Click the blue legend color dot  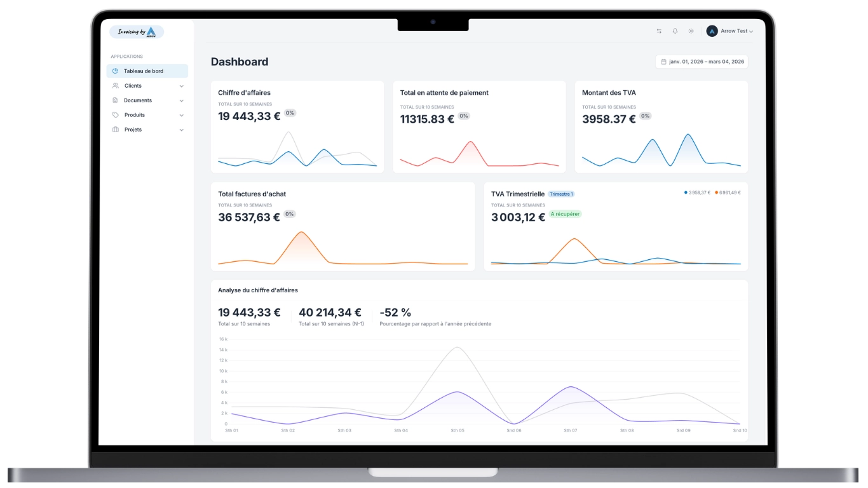point(685,193)
